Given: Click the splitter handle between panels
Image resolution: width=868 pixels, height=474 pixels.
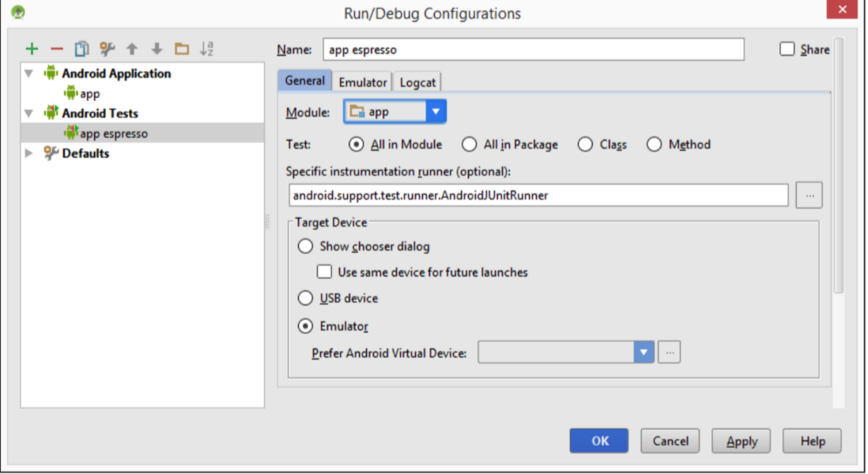Looking at the screenshot, I should [268, 221].
